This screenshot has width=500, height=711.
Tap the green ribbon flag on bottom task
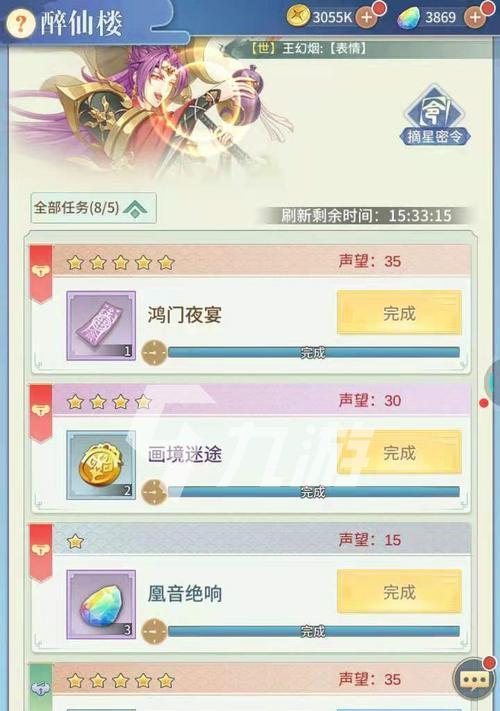click(41, 687)
